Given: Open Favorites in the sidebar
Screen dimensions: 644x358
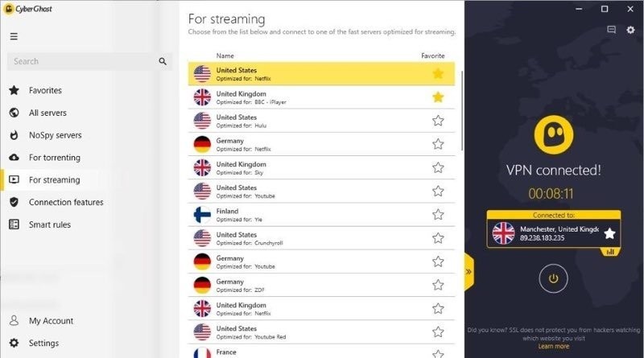Looking at the screenshot, I should point(45,90).
